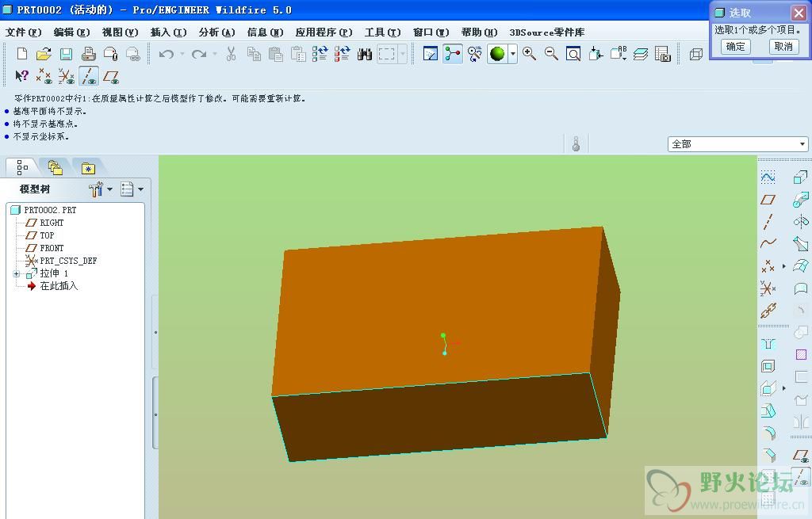Toggle orient mode icon
Image resolution: width=812 pixels, height=519 pixels.
[474, 54]
